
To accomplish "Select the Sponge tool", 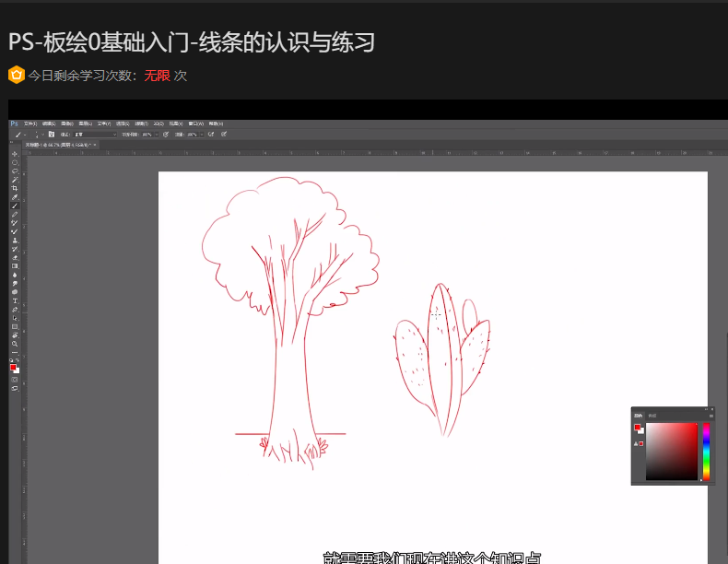I will (15, 292).
